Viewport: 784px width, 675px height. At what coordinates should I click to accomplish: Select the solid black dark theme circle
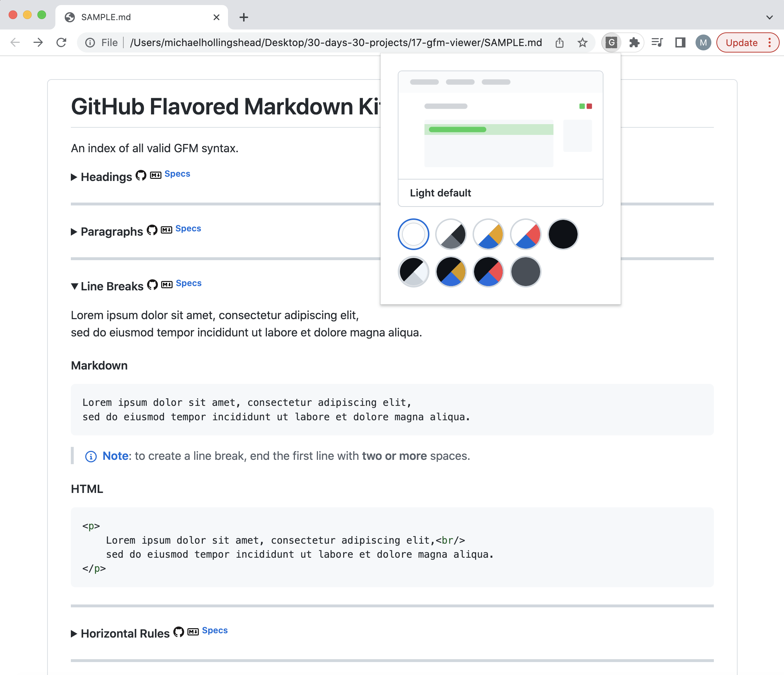tap(563, 234)
